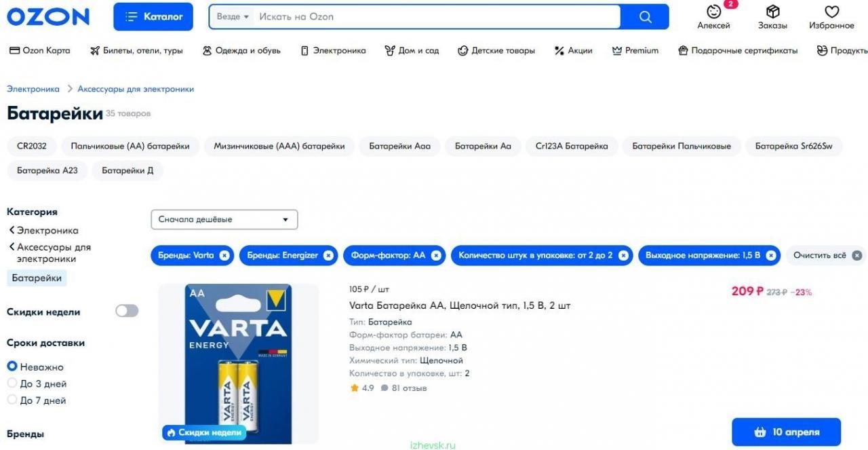Image resolution: width=868 pixels, height=450 pixels.
Task: Select the CR2032 category chip
Action: (x=32, y=146)
